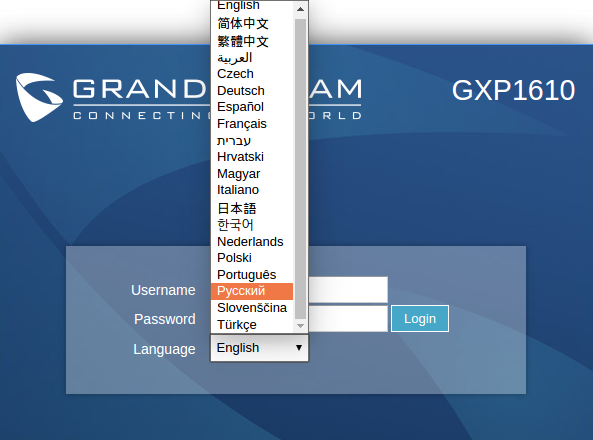Select Polski from the language list

pos(252,258)
